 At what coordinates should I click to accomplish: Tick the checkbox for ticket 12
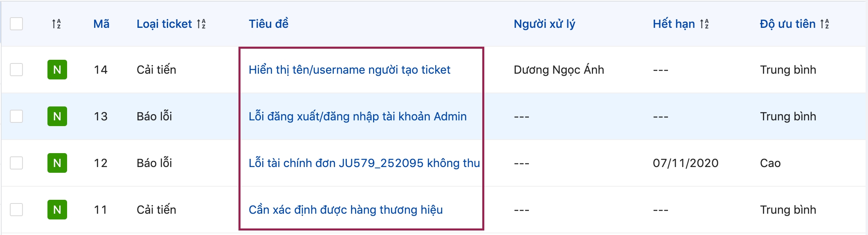click(16, 163)
